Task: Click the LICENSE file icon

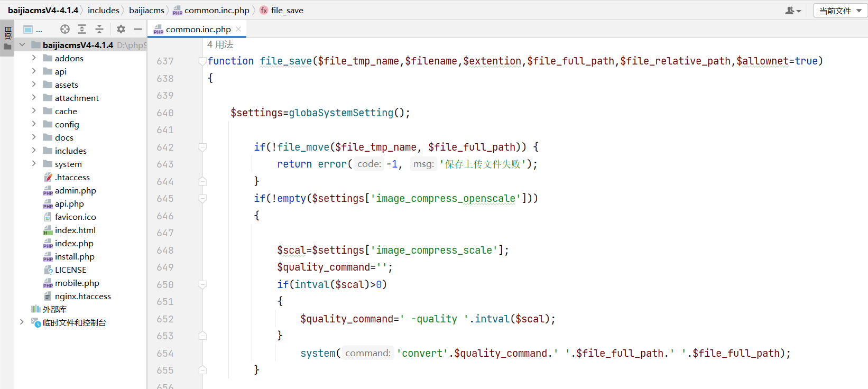Action: tap(48, 270)
